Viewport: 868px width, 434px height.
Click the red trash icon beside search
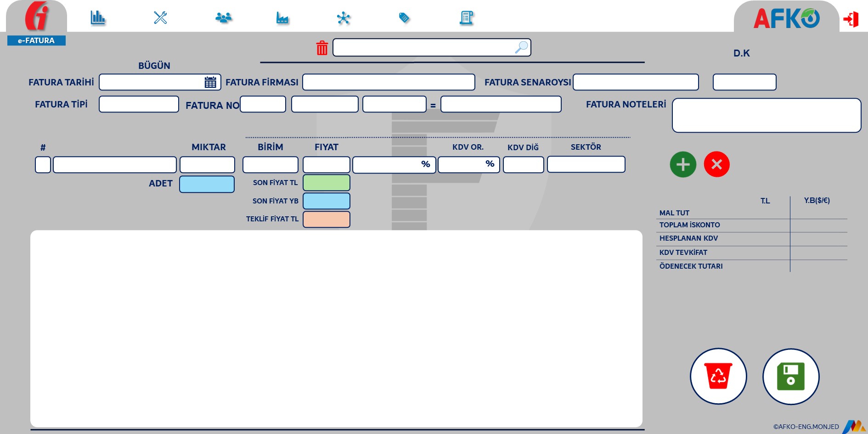(322, 48)
